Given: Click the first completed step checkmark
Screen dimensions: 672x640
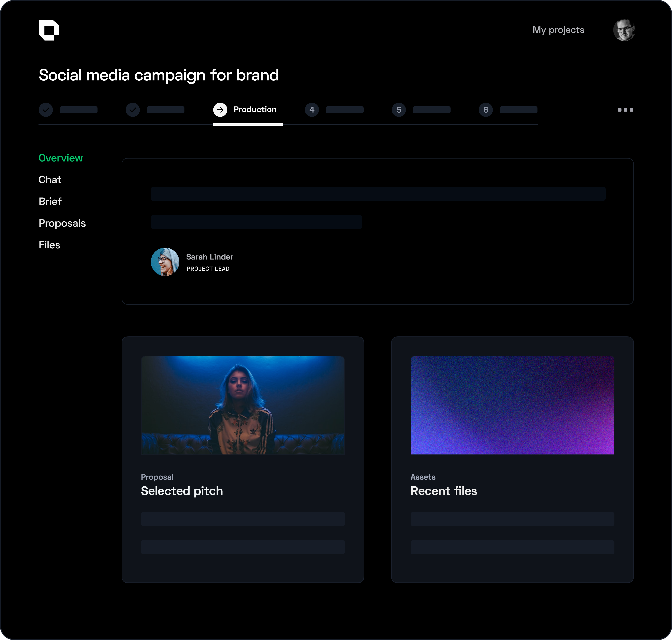Looking at the screenshot, I should 46,110.
